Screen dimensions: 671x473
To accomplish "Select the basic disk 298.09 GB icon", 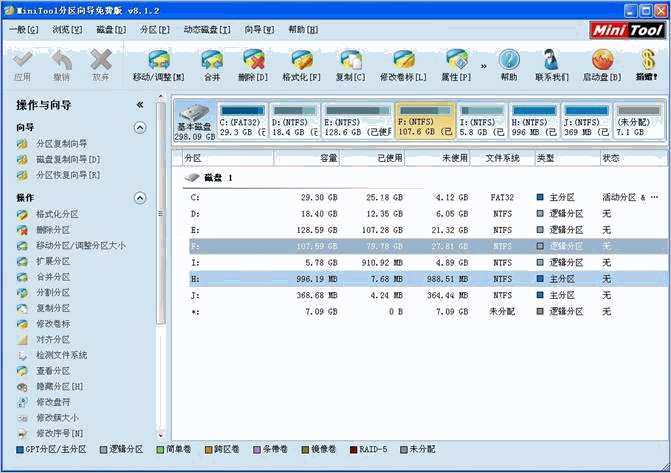I will click(195, 121).
